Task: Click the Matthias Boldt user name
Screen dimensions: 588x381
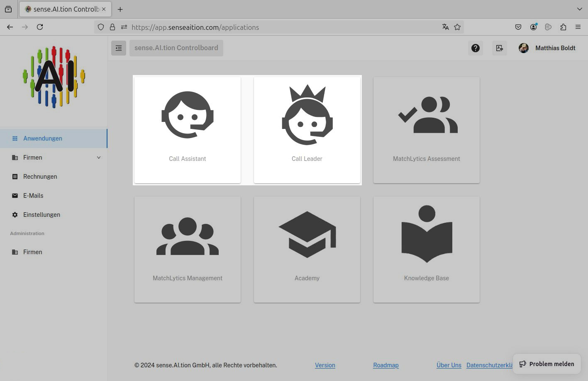Action: [x=555, y=48]
